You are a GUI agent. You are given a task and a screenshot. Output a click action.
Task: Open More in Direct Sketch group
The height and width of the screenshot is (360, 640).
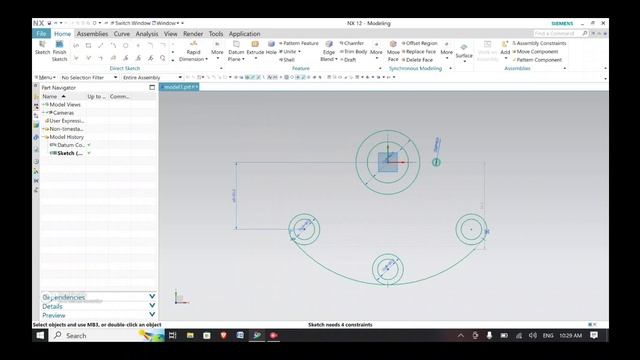(217, 51)
